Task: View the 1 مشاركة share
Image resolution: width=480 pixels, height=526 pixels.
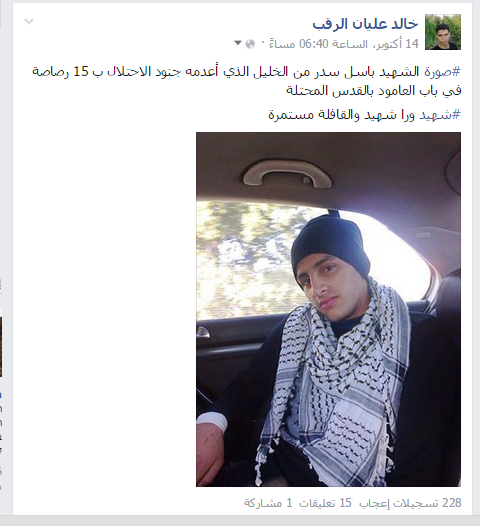Action: click(x=268, y=503)
